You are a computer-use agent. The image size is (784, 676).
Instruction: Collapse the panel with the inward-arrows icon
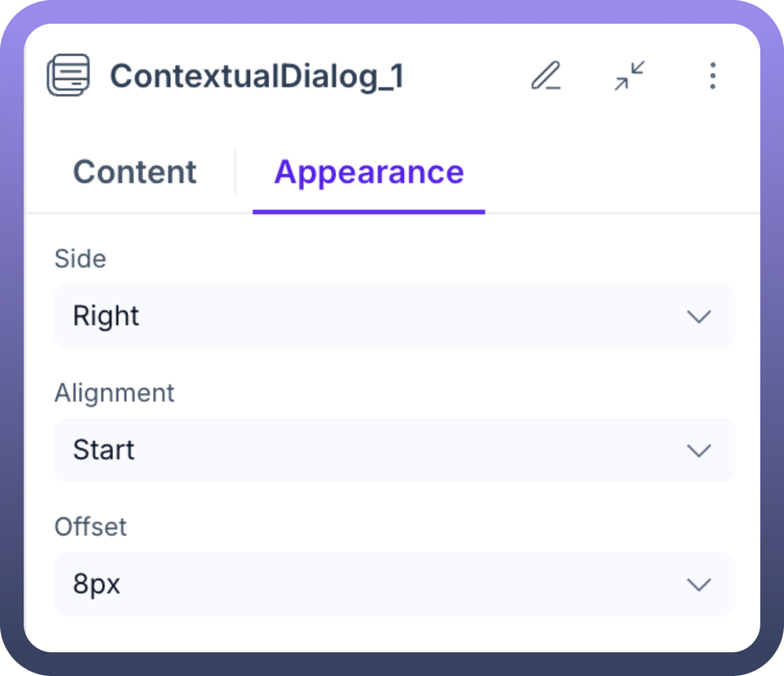pos(629,76)
